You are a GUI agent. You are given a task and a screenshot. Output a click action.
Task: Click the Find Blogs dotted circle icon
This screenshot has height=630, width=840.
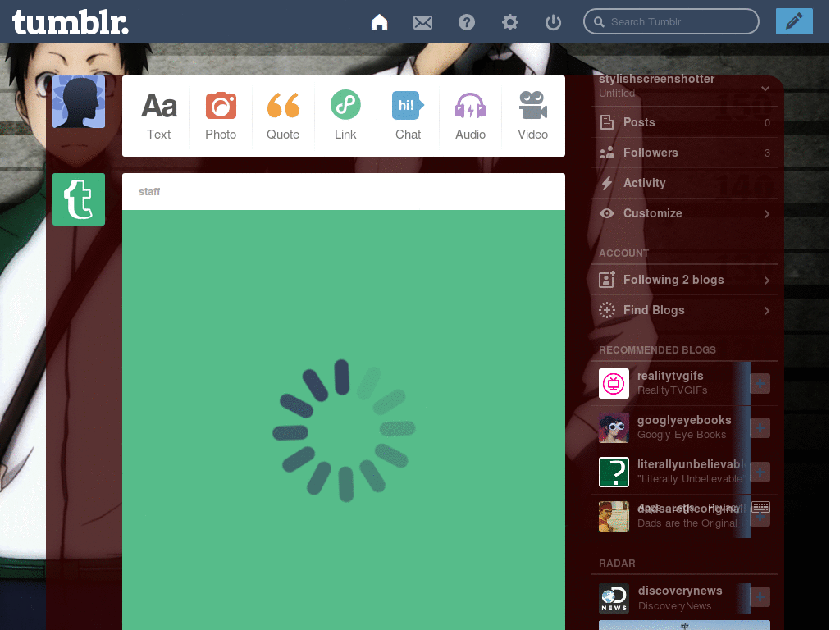[607, 310]
